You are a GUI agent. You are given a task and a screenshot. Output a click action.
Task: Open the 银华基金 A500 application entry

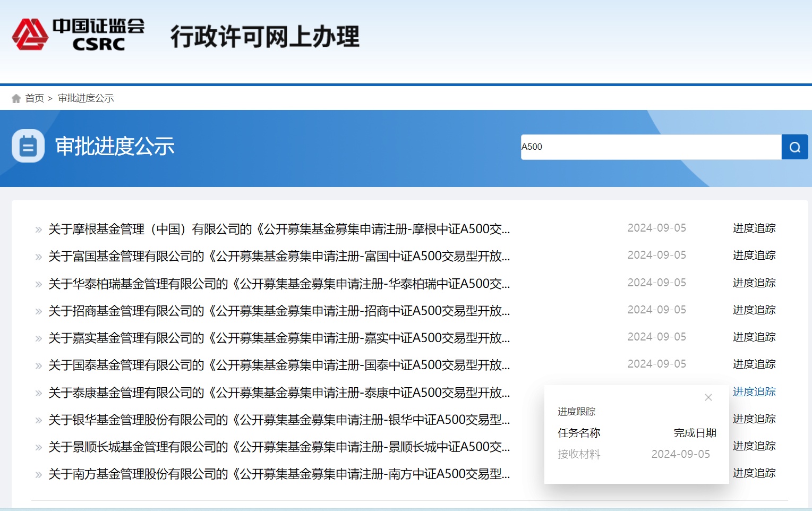click(x=279, y=420)
